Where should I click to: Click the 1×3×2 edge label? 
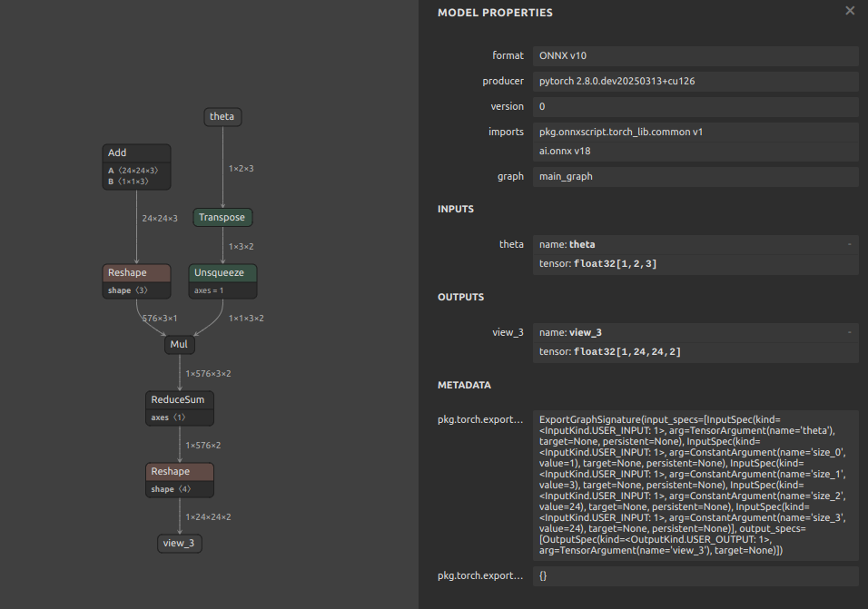[x=242, y=246]
